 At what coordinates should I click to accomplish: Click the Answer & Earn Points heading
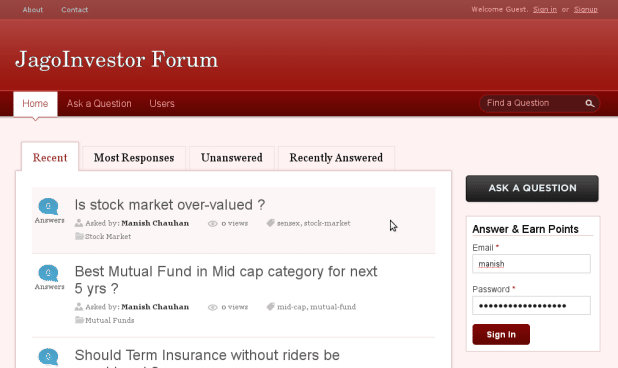pyautogui.click(x=525, y=229)
